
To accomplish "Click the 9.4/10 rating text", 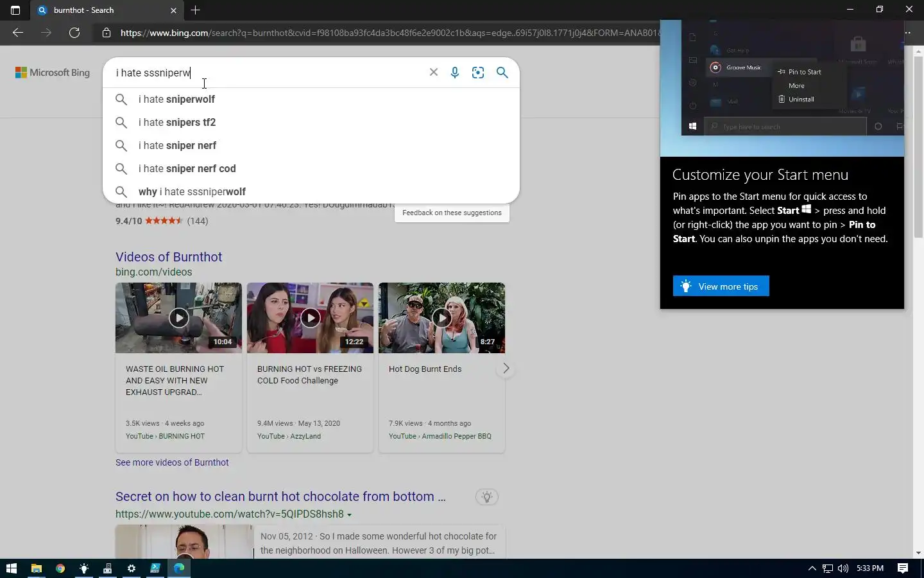I will coord(129,221).
